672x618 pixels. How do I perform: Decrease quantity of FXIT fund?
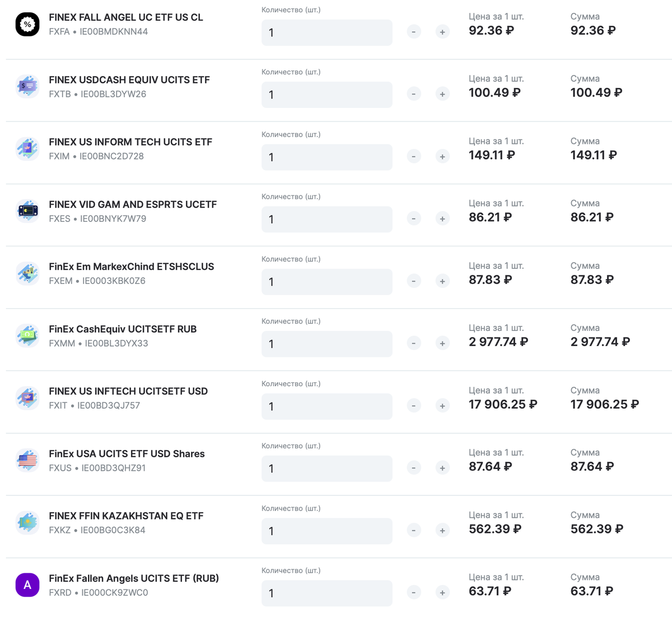pos(414,406)
